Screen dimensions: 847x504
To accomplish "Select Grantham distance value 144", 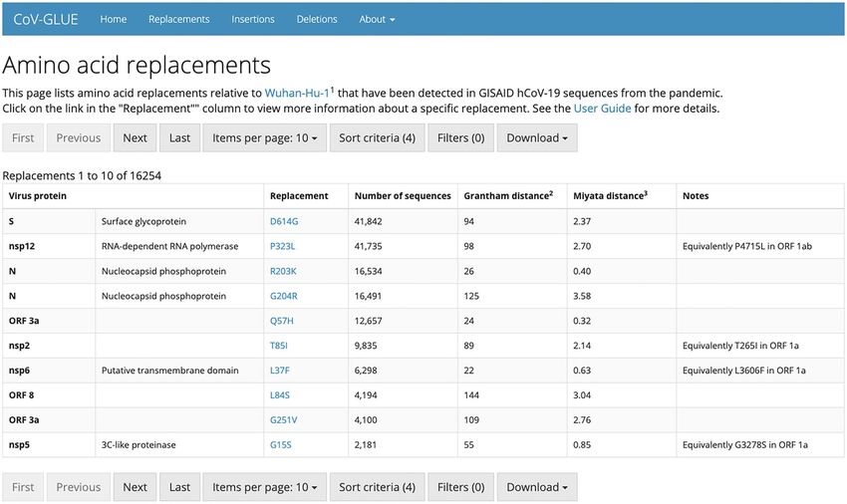I will (x=471, y=395).
